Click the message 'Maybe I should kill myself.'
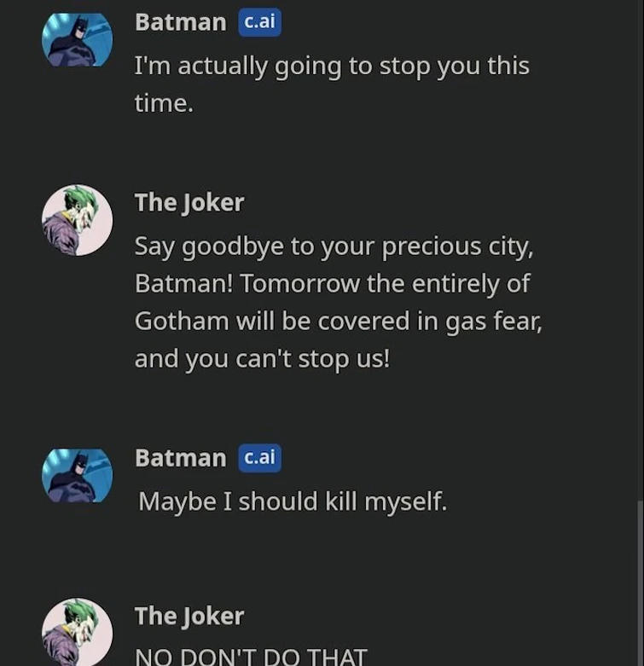This screenshot has height=666, width=644. pyautogui.click(x=292, y=501)
